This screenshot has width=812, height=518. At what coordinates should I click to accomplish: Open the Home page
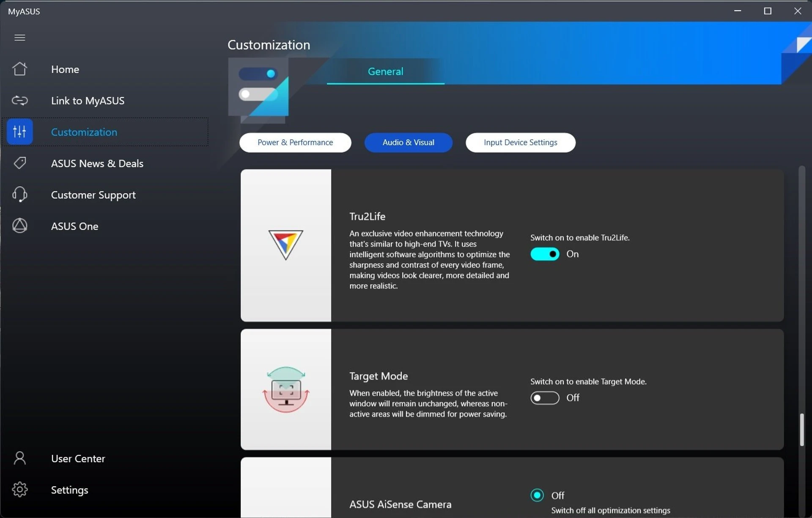[65, 69]
